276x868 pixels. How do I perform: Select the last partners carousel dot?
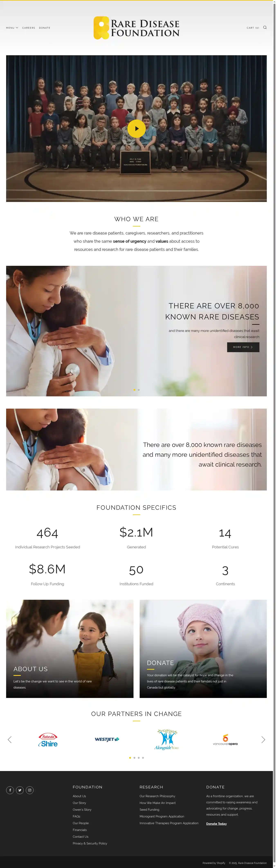[x=143, y=758]
